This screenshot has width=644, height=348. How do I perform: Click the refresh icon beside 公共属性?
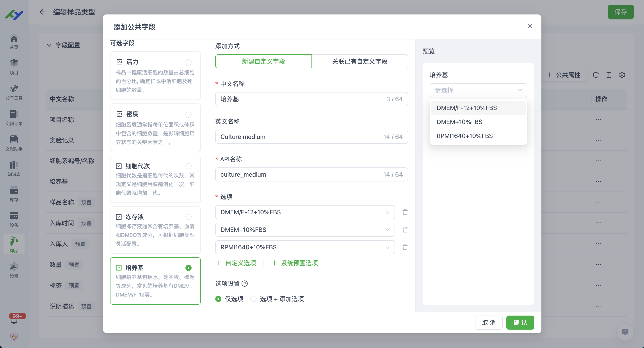tap(596, 75)
